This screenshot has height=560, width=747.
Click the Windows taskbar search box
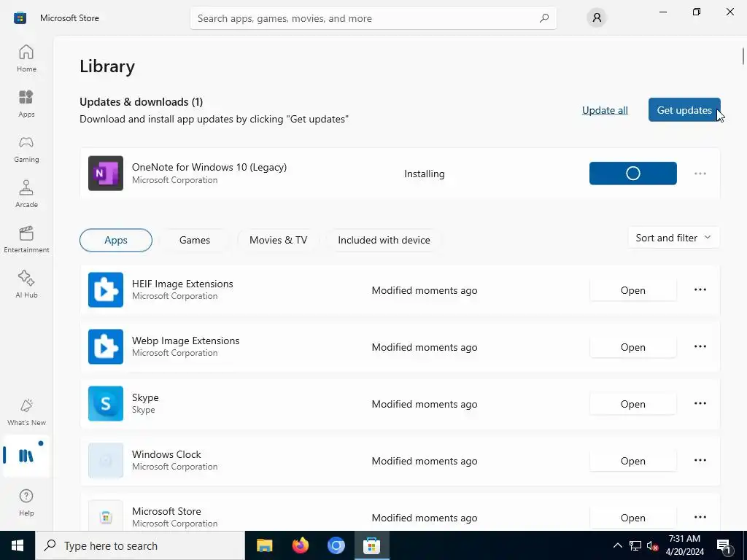pos(140,545)
